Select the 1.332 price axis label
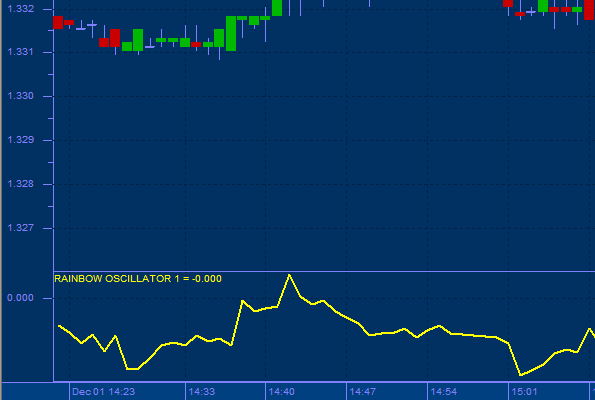Viewport: 595px width, 400px height. click(x=20, y=9)
